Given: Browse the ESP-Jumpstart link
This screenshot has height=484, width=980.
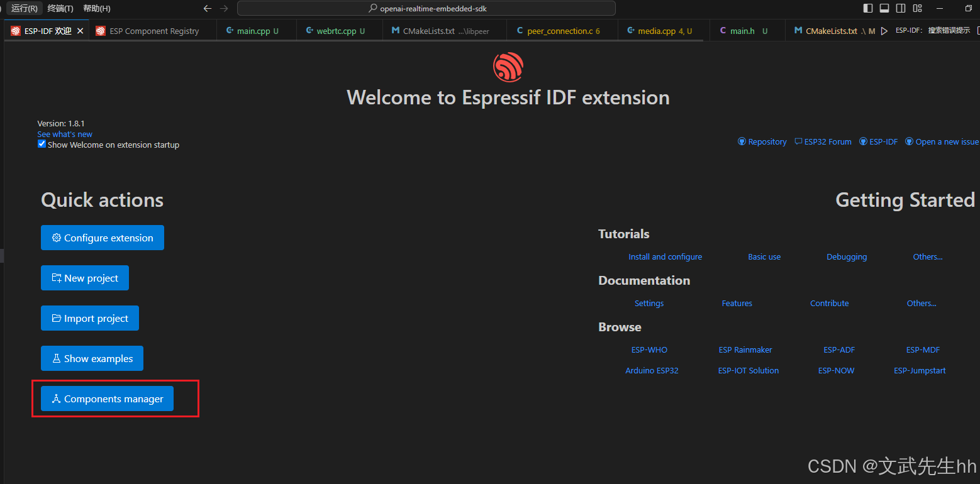Looking at the screenshot, I should [920, 370].
